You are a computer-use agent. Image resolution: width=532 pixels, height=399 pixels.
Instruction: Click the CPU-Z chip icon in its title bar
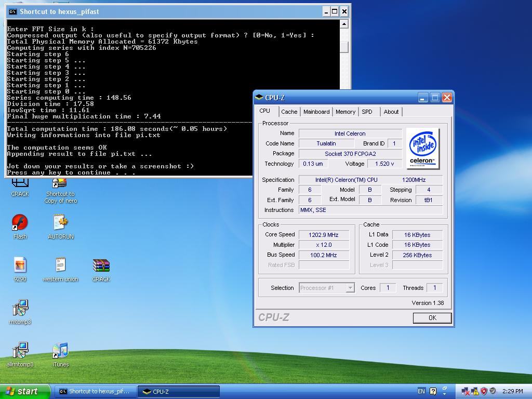(x=259, y=98)
